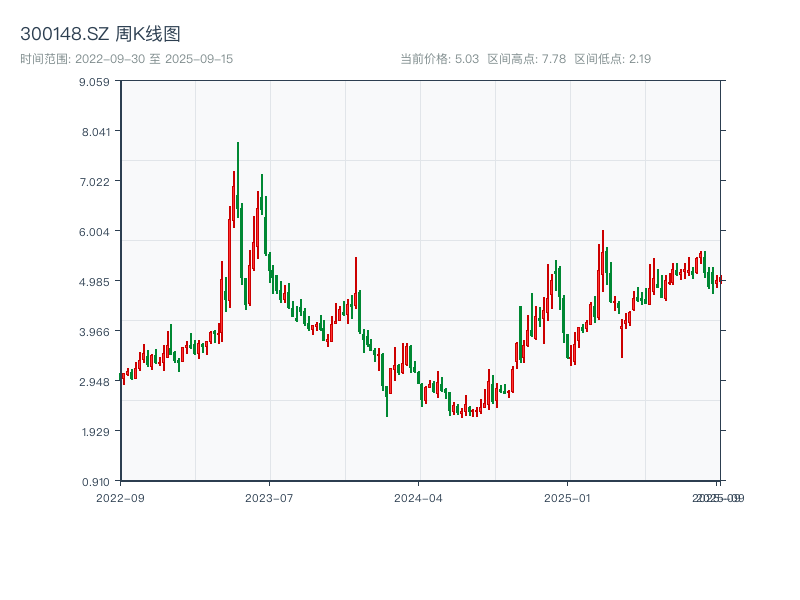Click the 2.948 y-axis label
Image resolution: width=800 pixels, height=600 pixels.
[96, 382]
